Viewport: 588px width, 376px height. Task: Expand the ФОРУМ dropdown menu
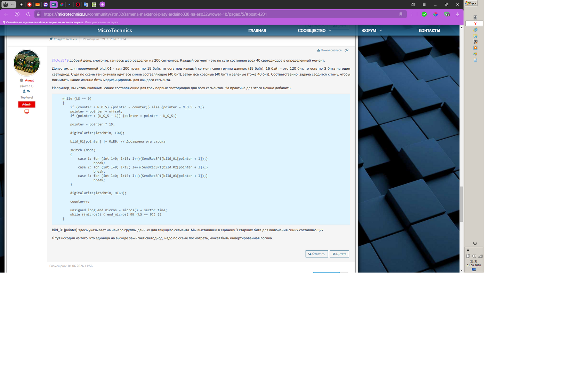[x=372, y=30]
